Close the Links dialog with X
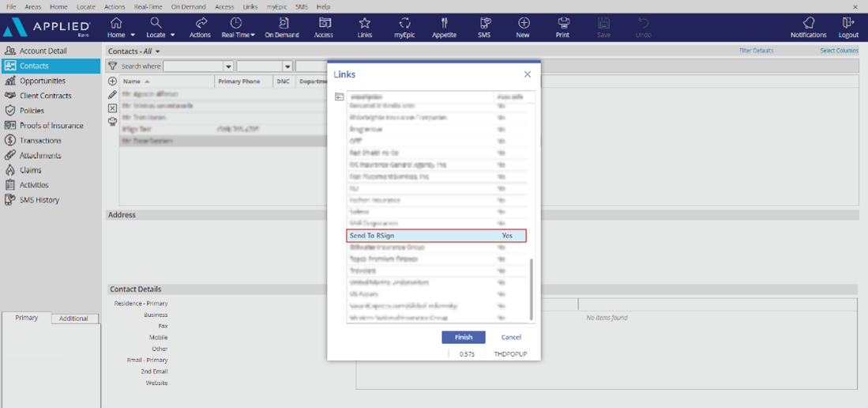868x408 pixels. [528, 74]
